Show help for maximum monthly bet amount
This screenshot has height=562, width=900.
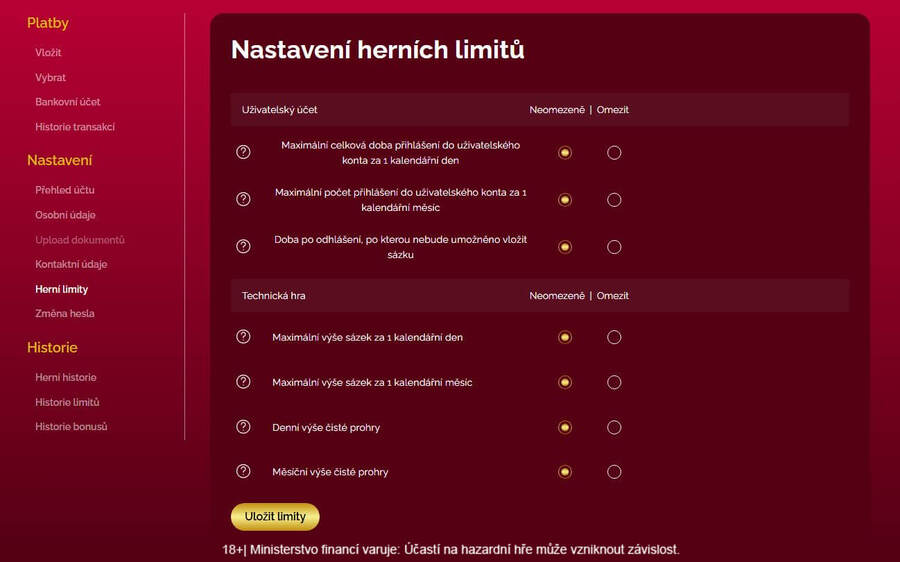[243, 382]
